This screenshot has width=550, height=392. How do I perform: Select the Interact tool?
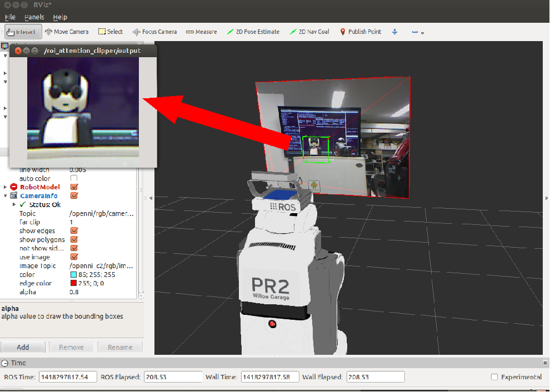click(x=23, y=32)
